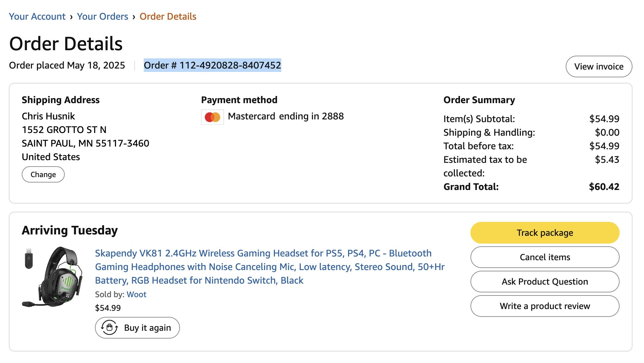Select Cancel items button
The image size is (644, 363).
pos(545,257)
